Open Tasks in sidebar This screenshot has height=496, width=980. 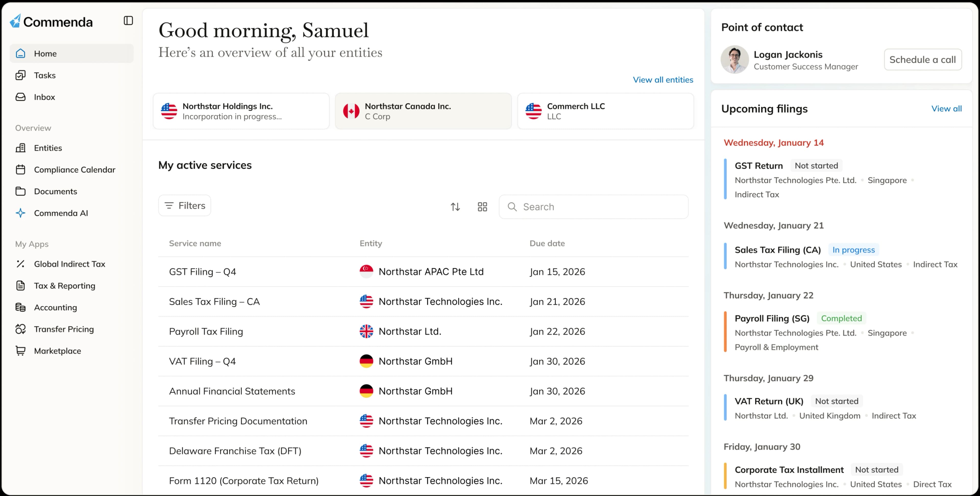[71, 75]
